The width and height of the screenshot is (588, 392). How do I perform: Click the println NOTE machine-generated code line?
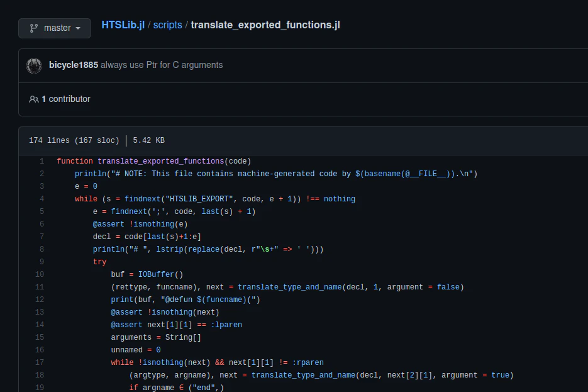point(276,174)
